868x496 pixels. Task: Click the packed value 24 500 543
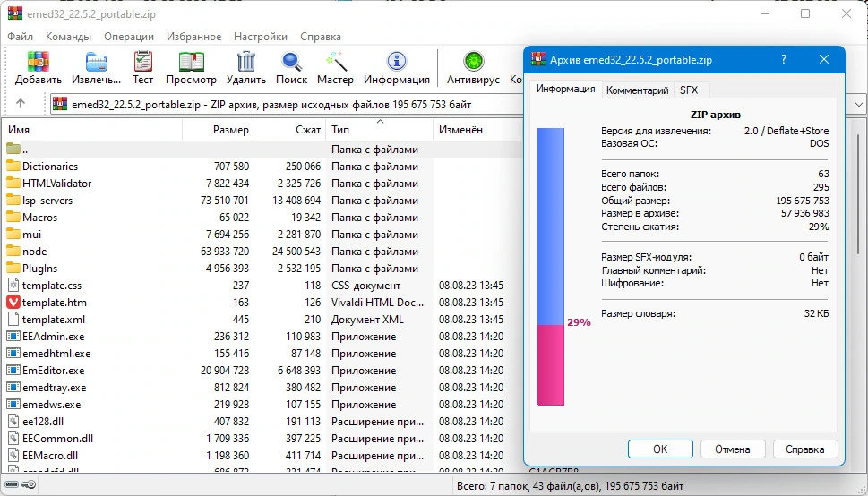[x=296, y=252]
